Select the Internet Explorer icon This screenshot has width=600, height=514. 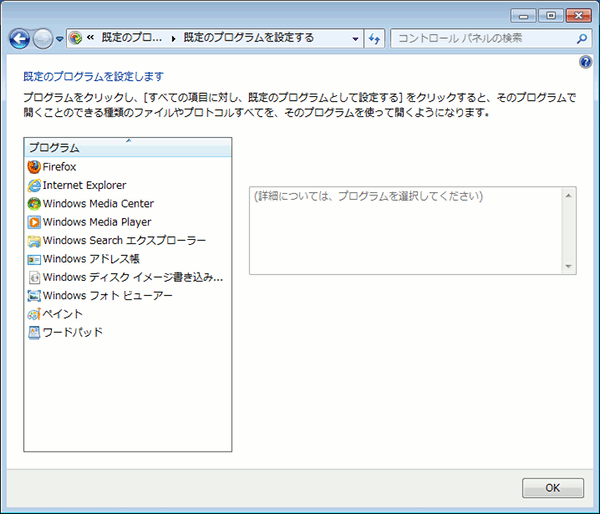click(x=34, y=185)
